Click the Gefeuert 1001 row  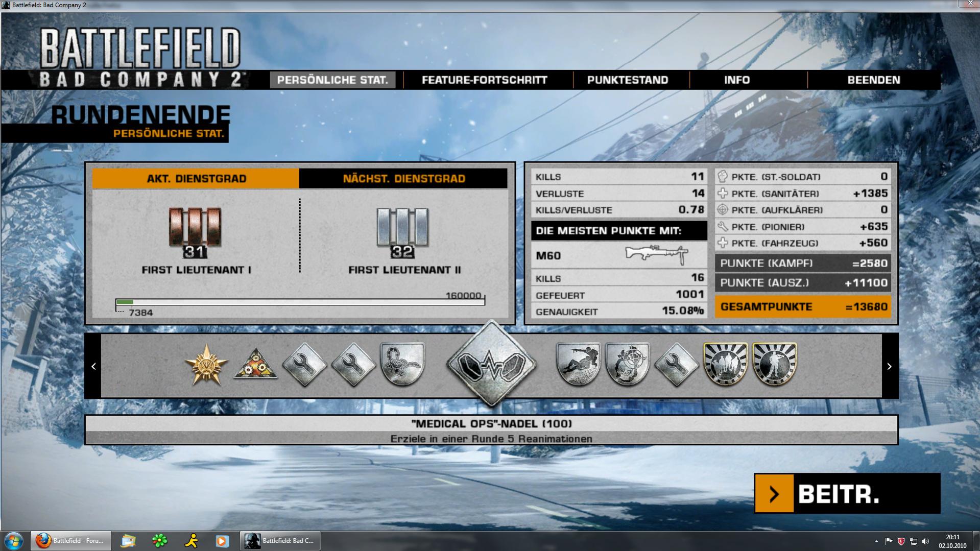[619, 295]
